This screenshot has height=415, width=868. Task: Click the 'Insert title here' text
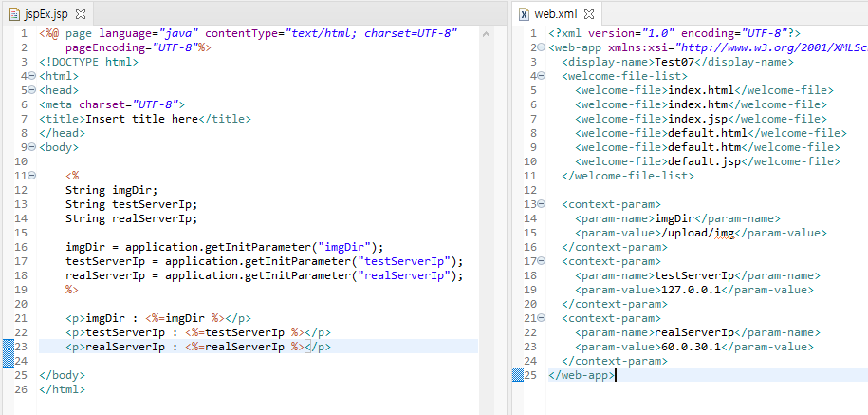141,119
